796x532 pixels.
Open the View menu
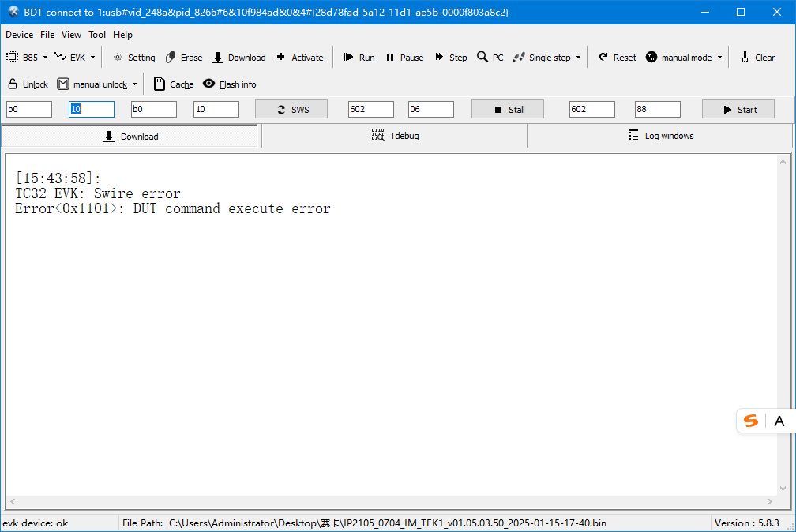[71, 35]
